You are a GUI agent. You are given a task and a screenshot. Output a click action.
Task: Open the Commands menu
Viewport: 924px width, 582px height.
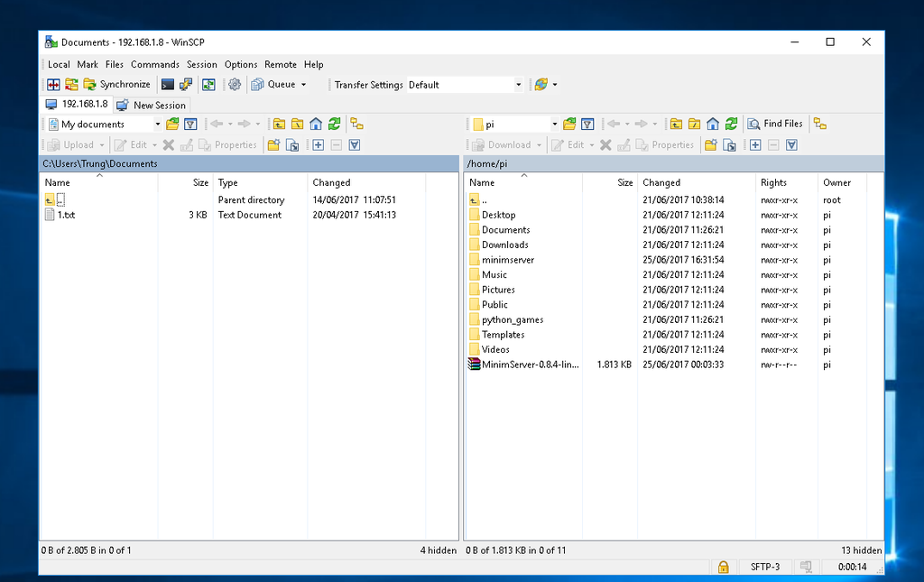coord(154,65)
